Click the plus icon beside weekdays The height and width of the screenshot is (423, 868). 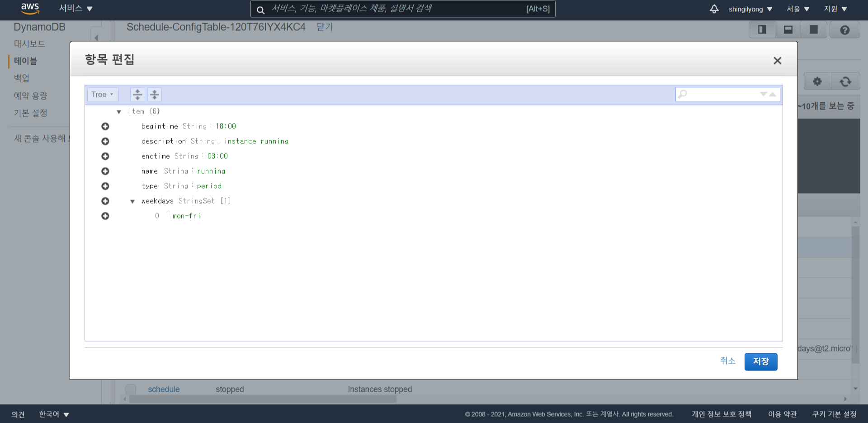(x=105, y=201)
